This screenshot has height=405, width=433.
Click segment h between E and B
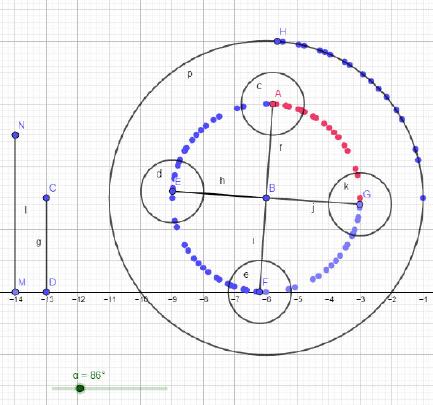[219, 195]
